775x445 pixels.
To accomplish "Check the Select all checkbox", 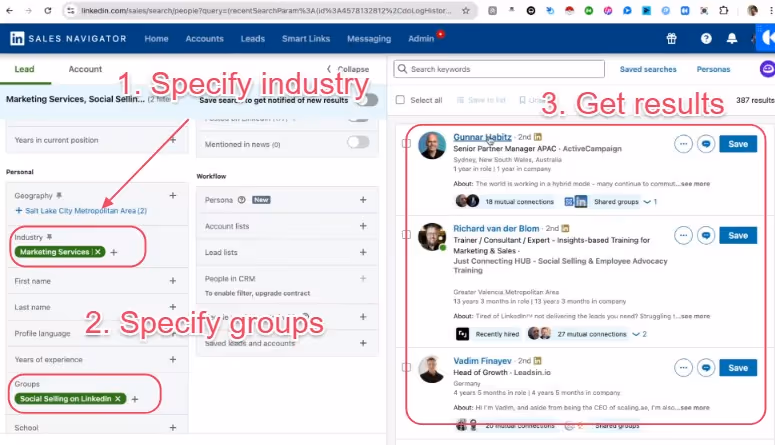I will (400, 100).
